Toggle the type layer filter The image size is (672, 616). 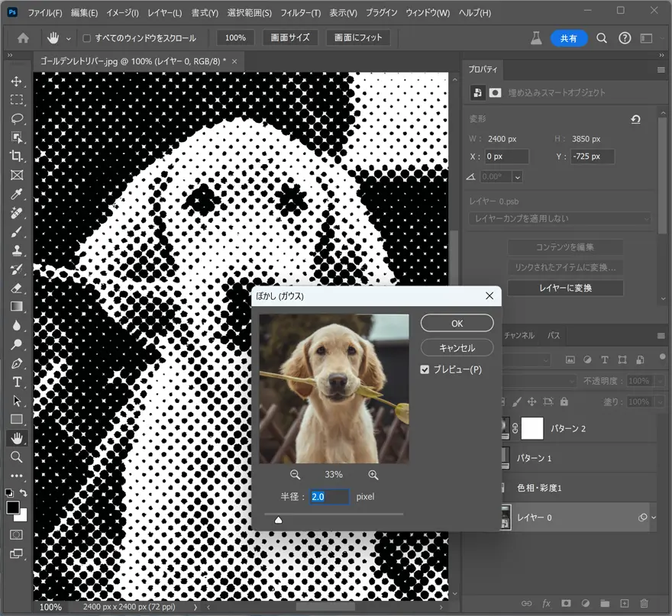pos(605,360)
